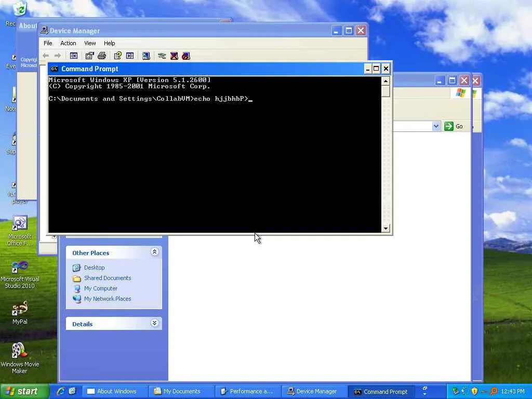This screenshot has width=532, height=399.
Task: Click the security shield tray icon
Action: tap(474, 391)
